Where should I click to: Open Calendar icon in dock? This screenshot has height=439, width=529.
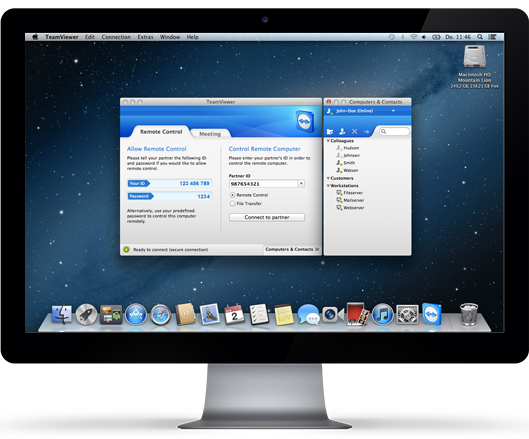234,314
